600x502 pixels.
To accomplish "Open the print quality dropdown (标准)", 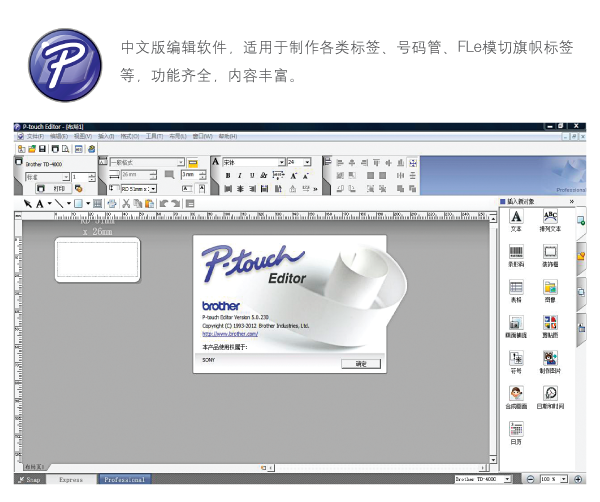I will 66,177.
